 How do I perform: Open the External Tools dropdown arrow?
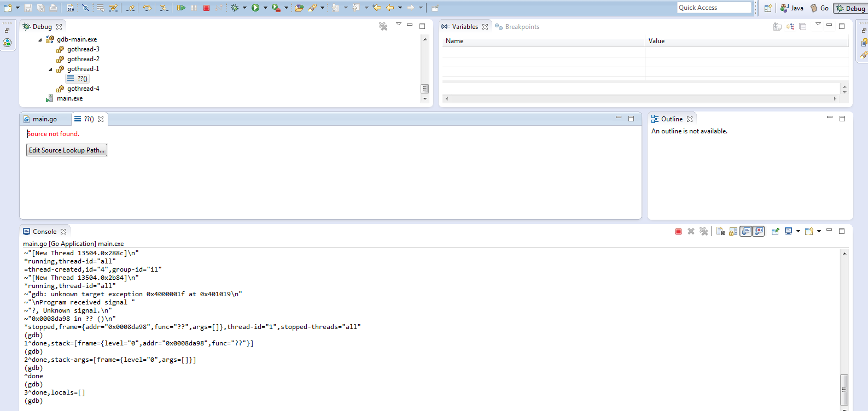pyautogui.click(x=286, y=8)
